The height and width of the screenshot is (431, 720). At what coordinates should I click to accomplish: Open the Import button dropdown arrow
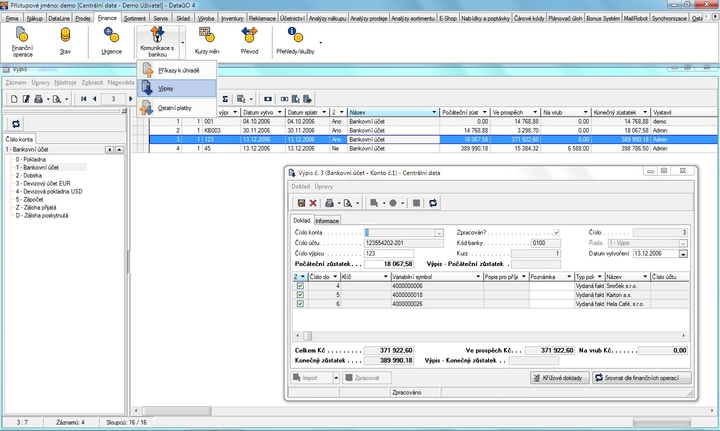click(336, 377)
